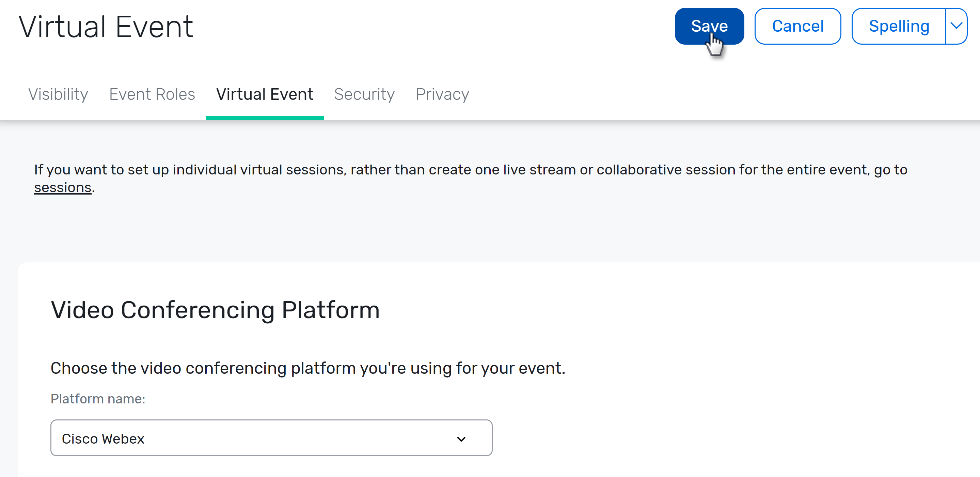Cancel the current changes
980x477 pixels.
coord(797,26)
